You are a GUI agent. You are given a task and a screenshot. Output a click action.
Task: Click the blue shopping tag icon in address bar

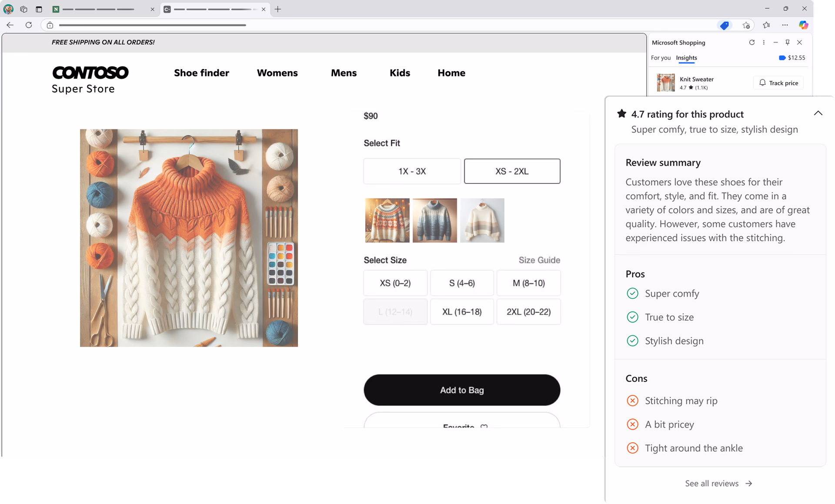pos(724,25)
